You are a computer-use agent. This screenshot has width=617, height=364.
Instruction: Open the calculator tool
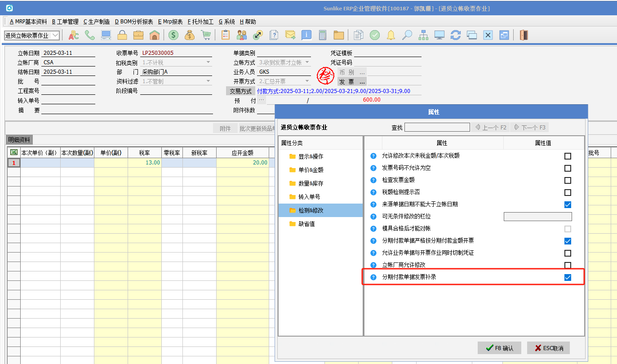click(x=322, y=35)
